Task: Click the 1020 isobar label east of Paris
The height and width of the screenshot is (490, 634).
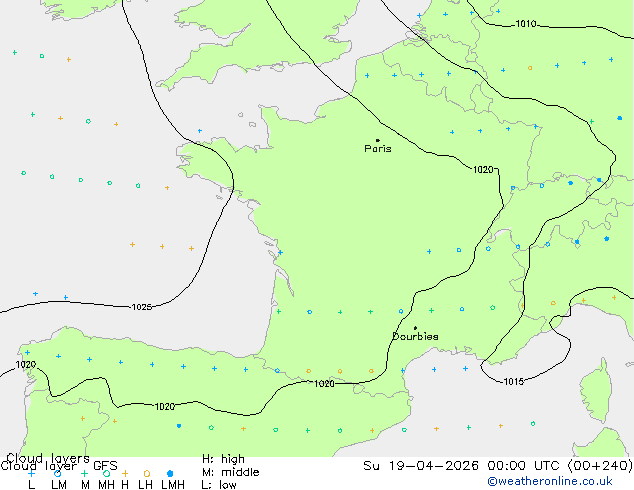Action: pyautogui.click(x=483, y=170)
